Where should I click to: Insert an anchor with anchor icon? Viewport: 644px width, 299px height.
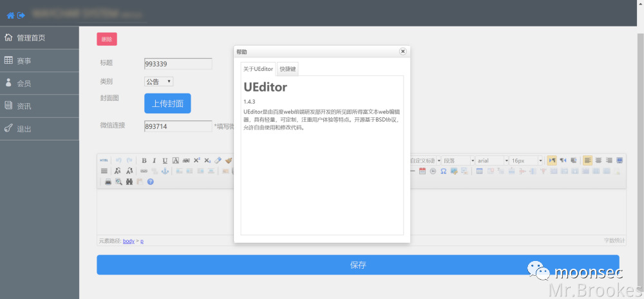[x=165, y=171]
